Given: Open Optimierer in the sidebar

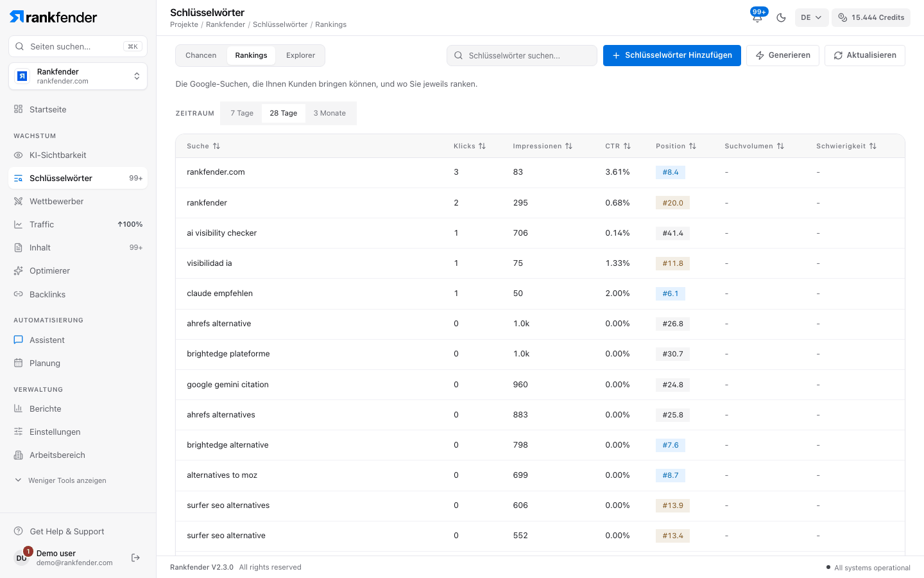Looking at the screenshot, I should click(x=78, y=270).
